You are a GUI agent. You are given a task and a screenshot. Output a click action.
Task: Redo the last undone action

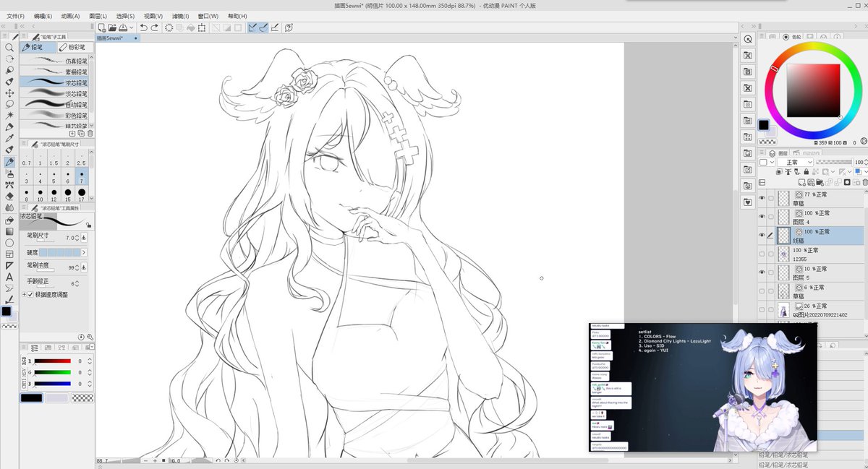click(x=155, y=27)
